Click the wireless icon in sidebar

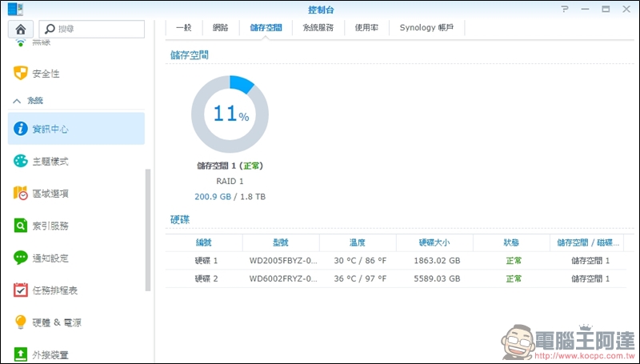[x=21, y=42]
